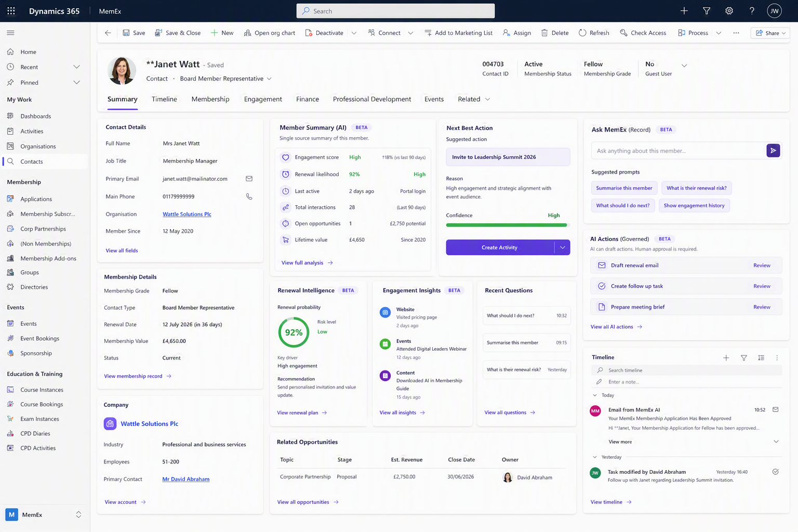Switch to Professional Development tab
Screen dimensions: 798x532
(372, 99)
